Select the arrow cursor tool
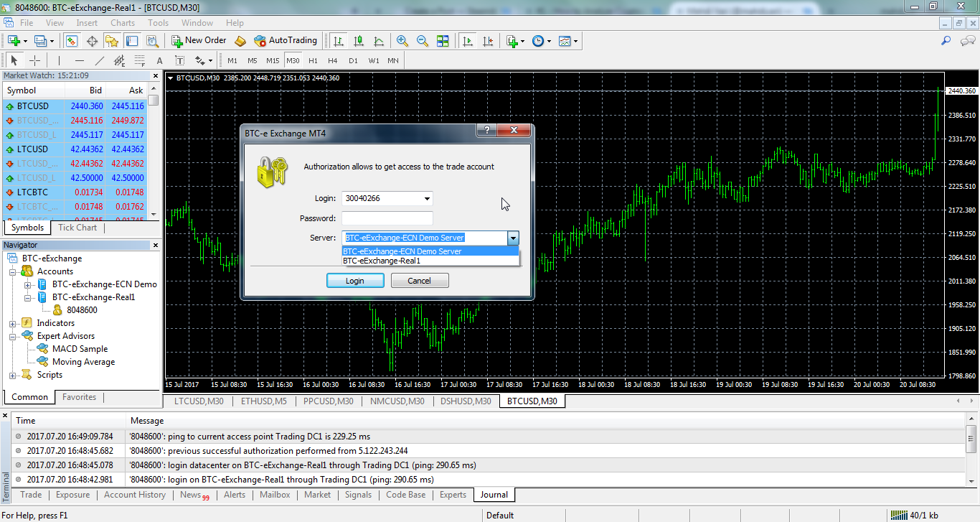Viewport: 980px width, 522px height. click(x=14, y=60)
